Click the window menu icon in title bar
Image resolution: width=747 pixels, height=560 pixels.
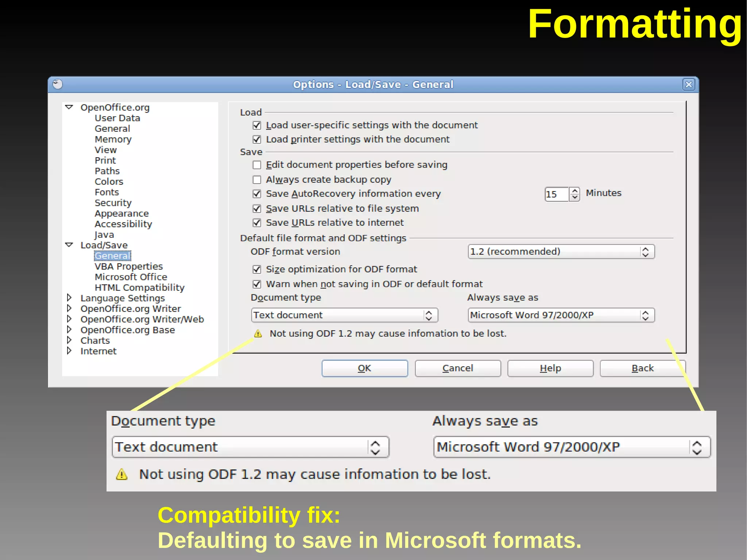pyautogui.click(x=58, y=84)
